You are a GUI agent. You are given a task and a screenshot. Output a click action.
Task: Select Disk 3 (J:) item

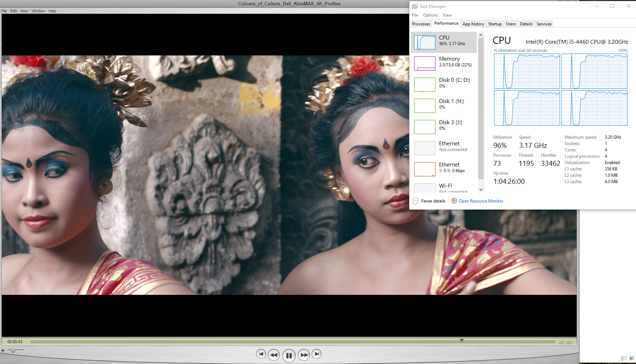pos(444,127)
